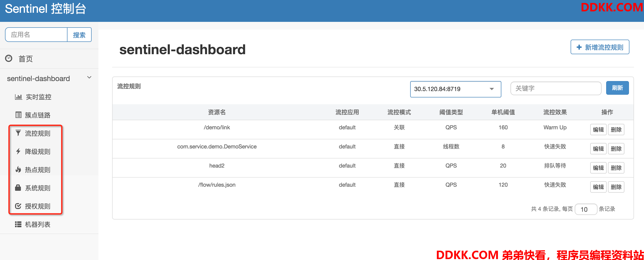The image size is (644, 260).
Task: Collapse the sentinel-dashboard sidebar chevron
Action: click(89, 78)
